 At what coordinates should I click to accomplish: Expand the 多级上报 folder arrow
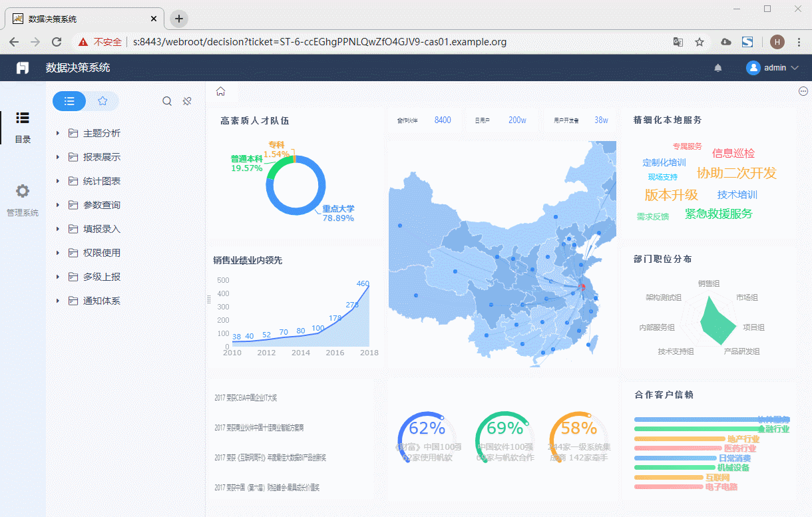[58, 277]
